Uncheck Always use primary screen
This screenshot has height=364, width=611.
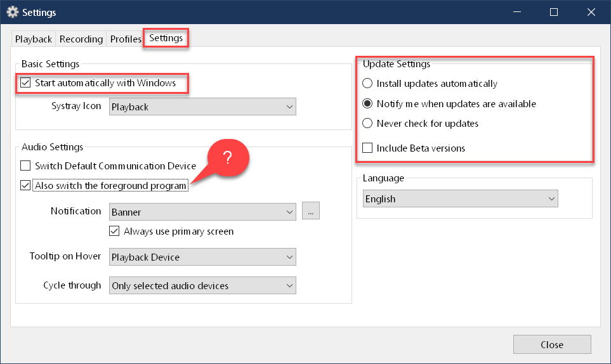click(114, 231)
